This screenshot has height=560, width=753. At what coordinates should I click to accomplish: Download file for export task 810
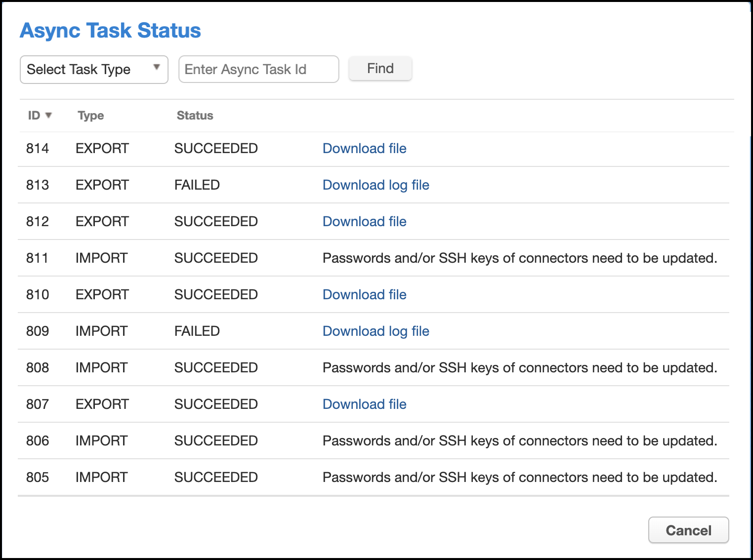(364, 295)
